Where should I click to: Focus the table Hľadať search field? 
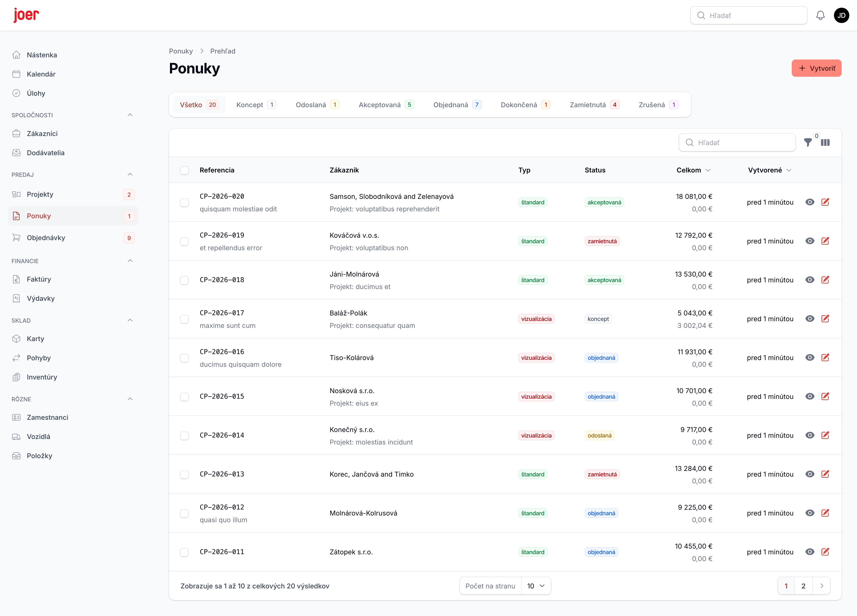737,143
